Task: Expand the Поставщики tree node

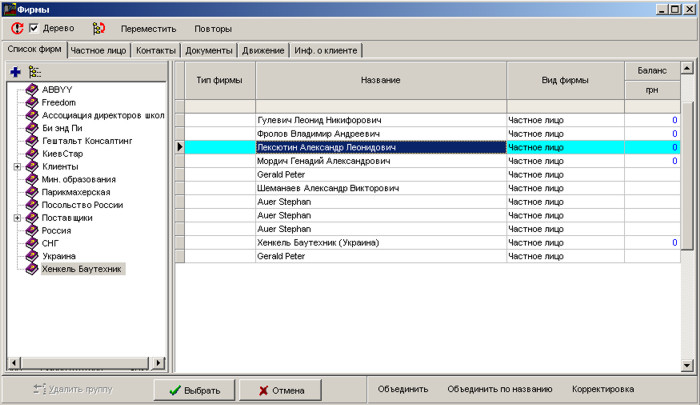Action: coord(17,218)
